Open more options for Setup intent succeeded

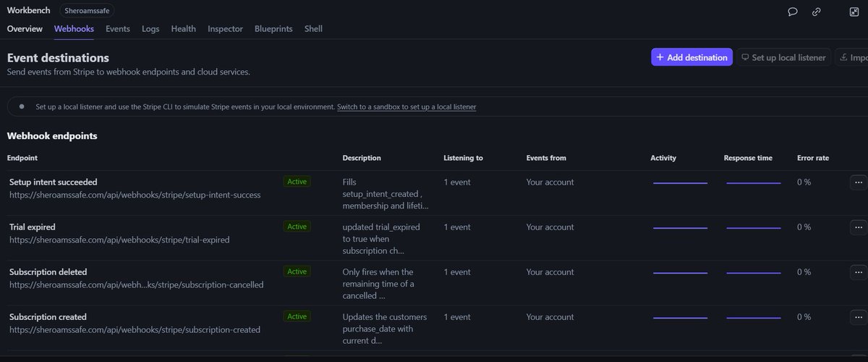[x=859, y=182]
